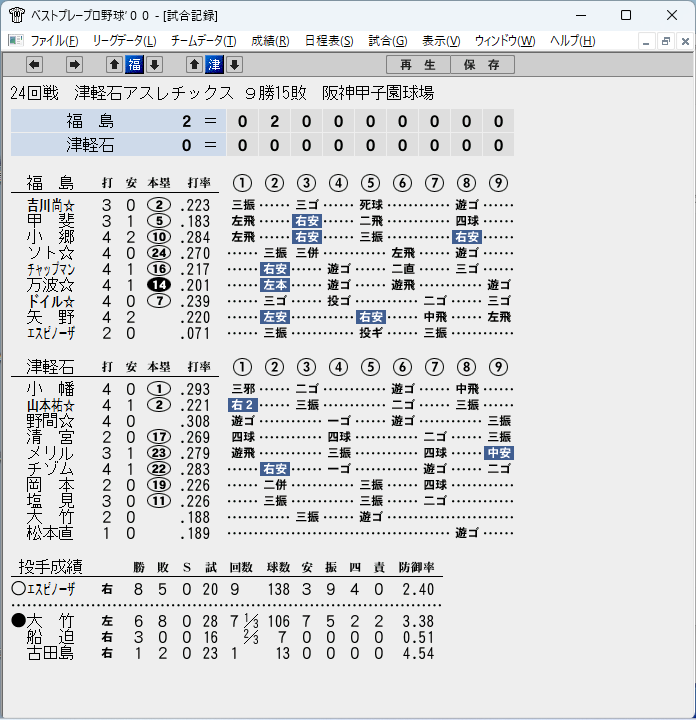Restore the inner document window

pos(666,42)
